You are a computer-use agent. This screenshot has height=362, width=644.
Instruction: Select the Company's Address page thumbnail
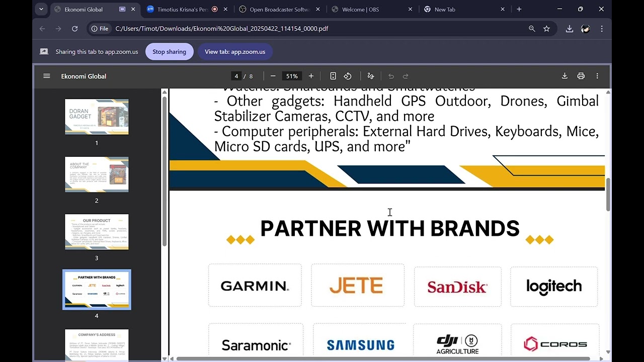(x=97, y=345)
